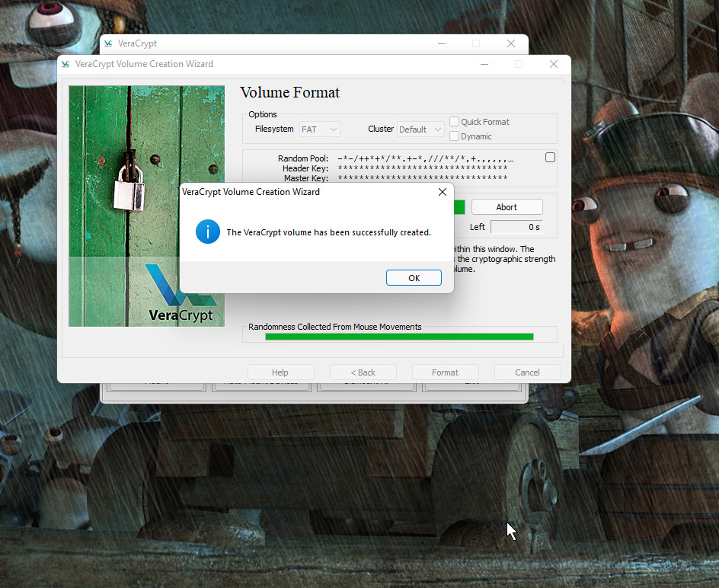Click the Left time remaining field
Screen dimensions: 719x588
[x=516, y=227]
